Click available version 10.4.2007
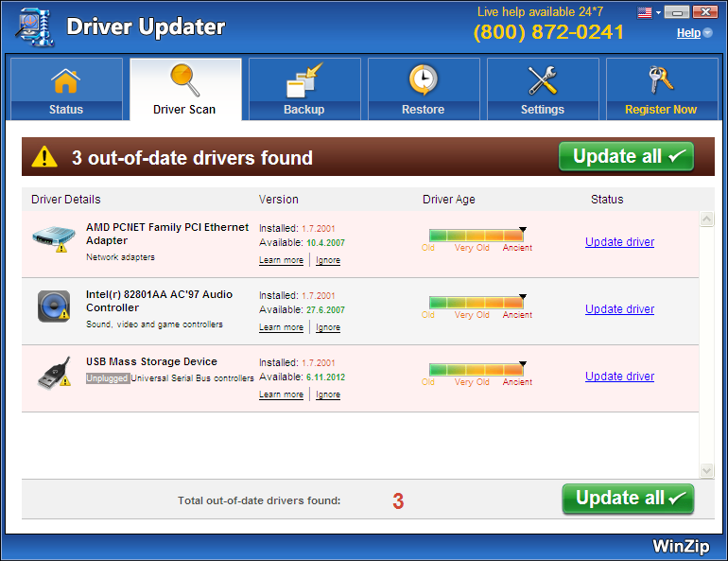Viewport: 728px width, 561px height. click(x=325, y=243)
